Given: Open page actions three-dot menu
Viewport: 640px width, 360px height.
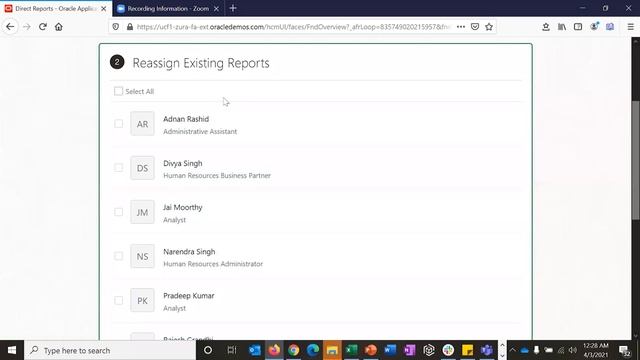Looking at the screenshot, I should (x=461, y=27).
